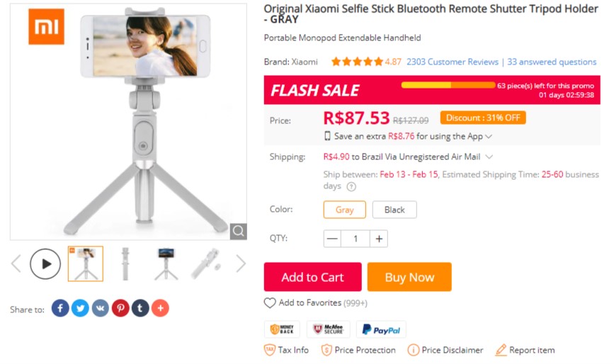Show next thumbnails with right arrow
Screen dimensions: 614x364
click(241, 264)
